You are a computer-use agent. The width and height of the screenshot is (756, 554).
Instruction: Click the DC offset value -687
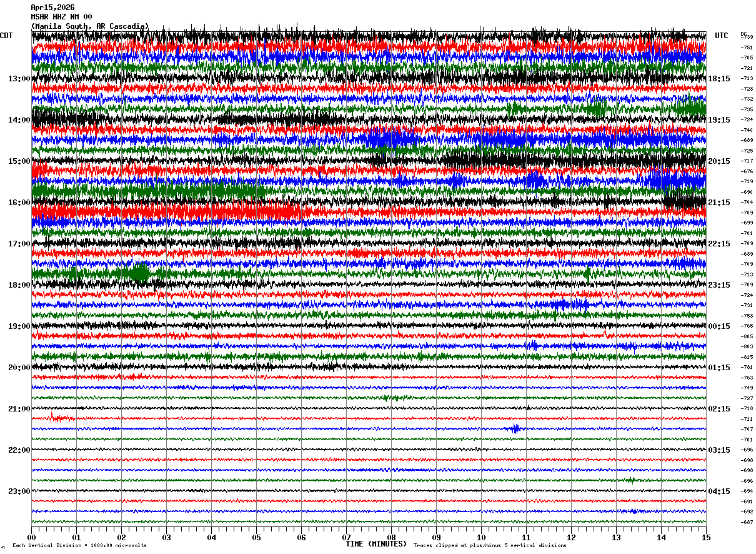[x=747, y=522]
